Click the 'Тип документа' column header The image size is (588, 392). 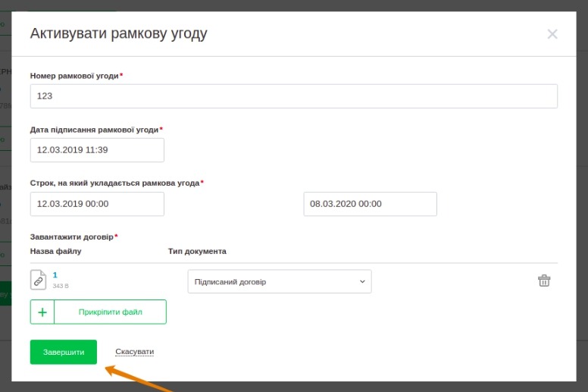(x=197, y=251)
